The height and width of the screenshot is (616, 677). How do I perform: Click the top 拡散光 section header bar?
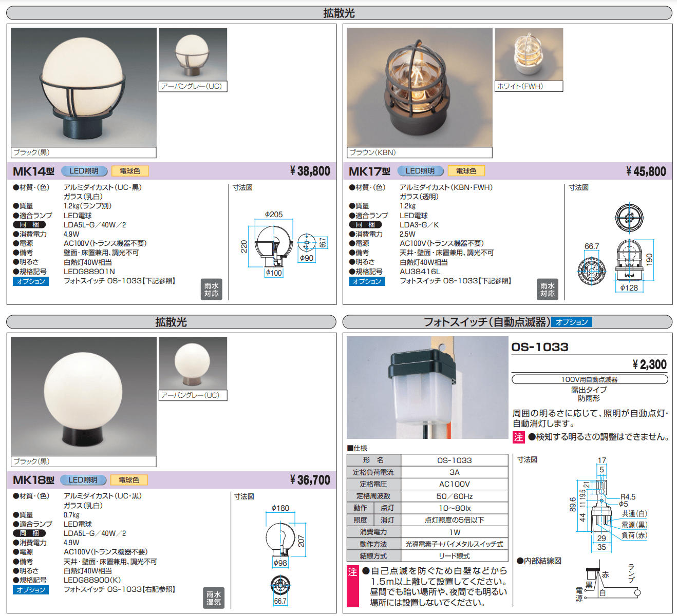[x=339, y=13]
